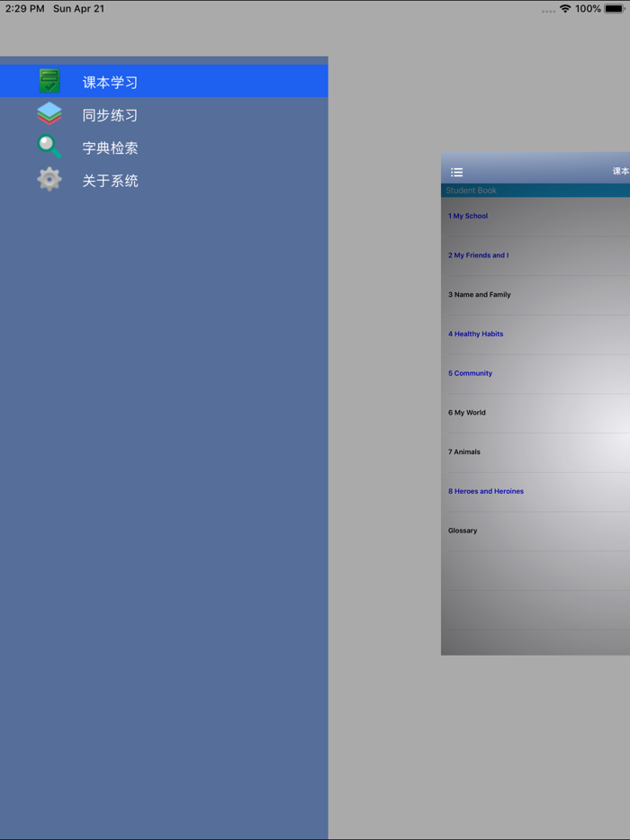Open 字典检索 dictionary search

coord(164,147)
